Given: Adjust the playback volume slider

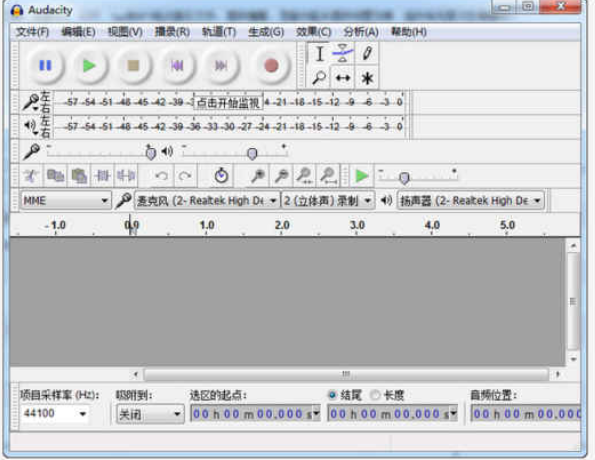Looking at the screenshot, I should tap(252, 153).
